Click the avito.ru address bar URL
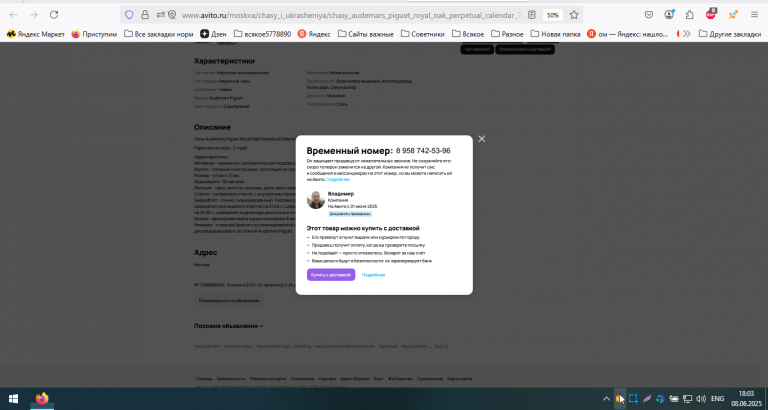Screen dimensions: 768x410 coord(351,15)
